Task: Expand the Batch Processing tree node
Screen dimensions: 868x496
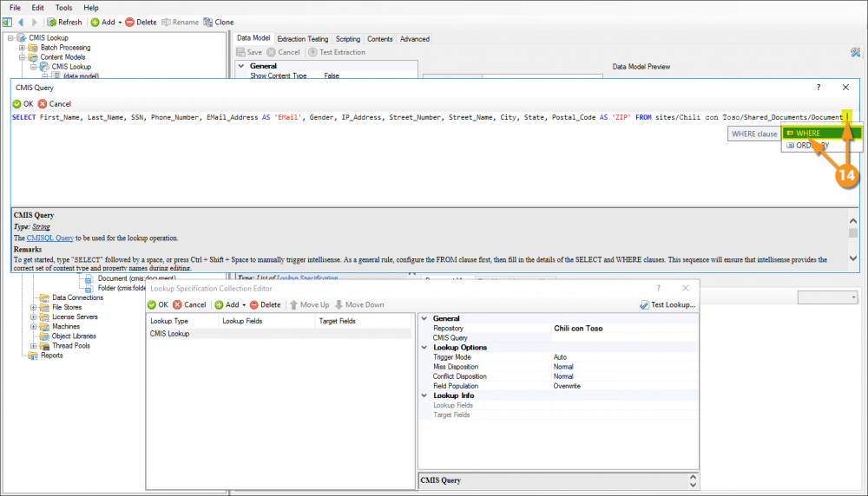Action: coord(23,48)
